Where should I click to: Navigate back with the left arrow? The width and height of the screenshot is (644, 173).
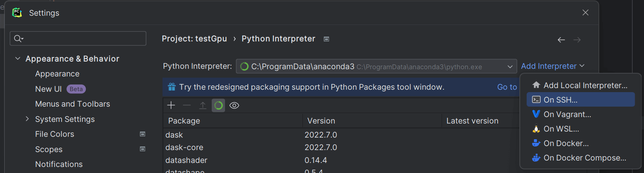(561, 40)
